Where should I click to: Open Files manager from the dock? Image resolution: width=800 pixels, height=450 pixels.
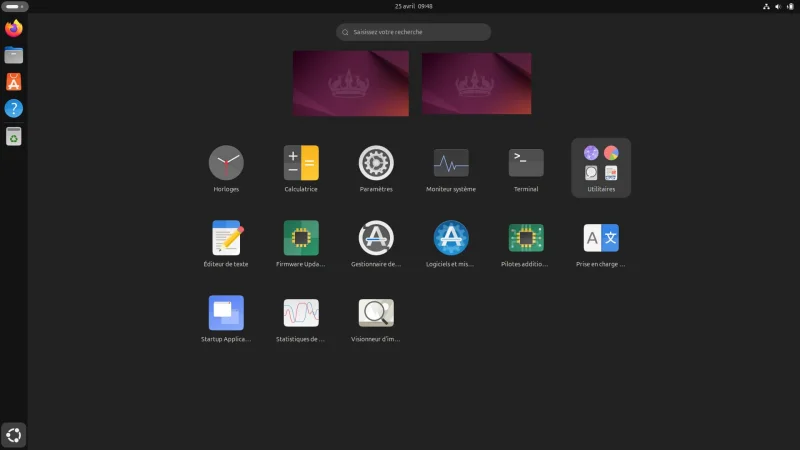click(14, 55)
